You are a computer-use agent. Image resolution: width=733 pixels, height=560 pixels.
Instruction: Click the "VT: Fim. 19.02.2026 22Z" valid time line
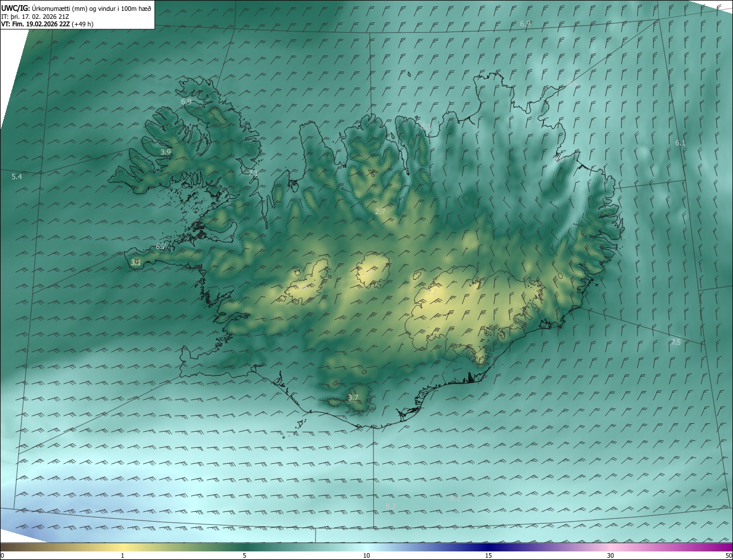48,24
